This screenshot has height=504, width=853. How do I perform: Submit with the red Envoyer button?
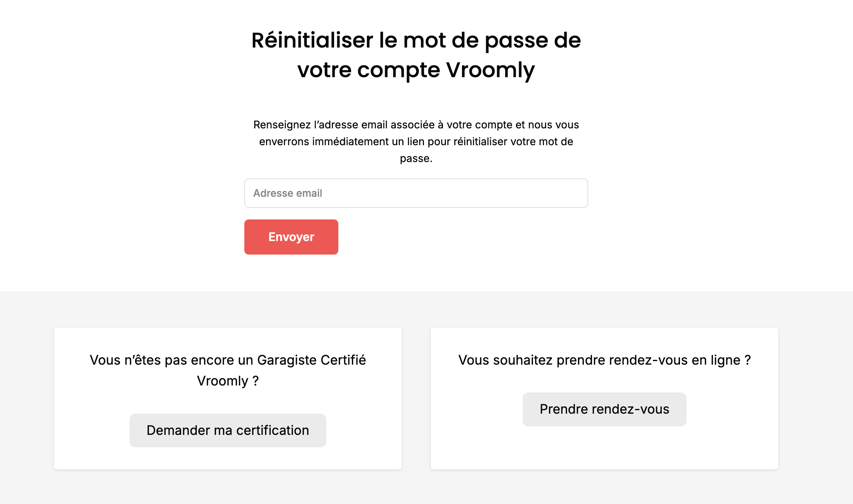click(x=291, y=237)
